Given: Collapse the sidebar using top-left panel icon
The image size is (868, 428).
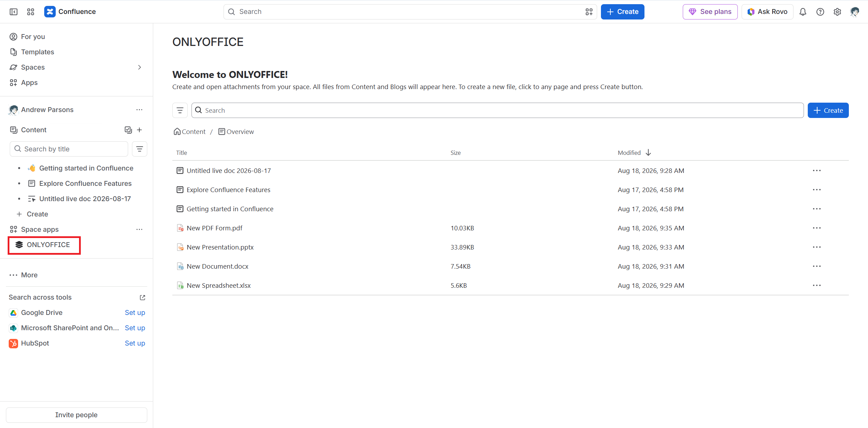Looking at the screenshot, I should click(14, 12).
